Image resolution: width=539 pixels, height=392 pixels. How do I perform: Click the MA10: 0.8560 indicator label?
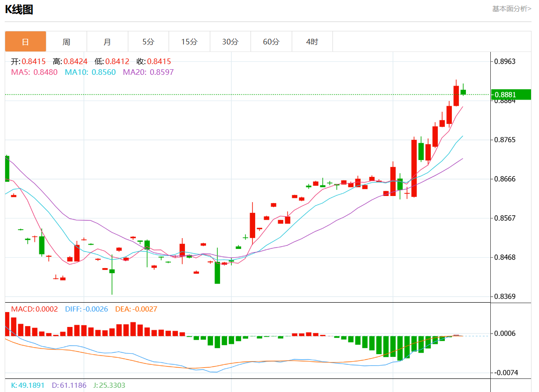[x=90, y=72]
